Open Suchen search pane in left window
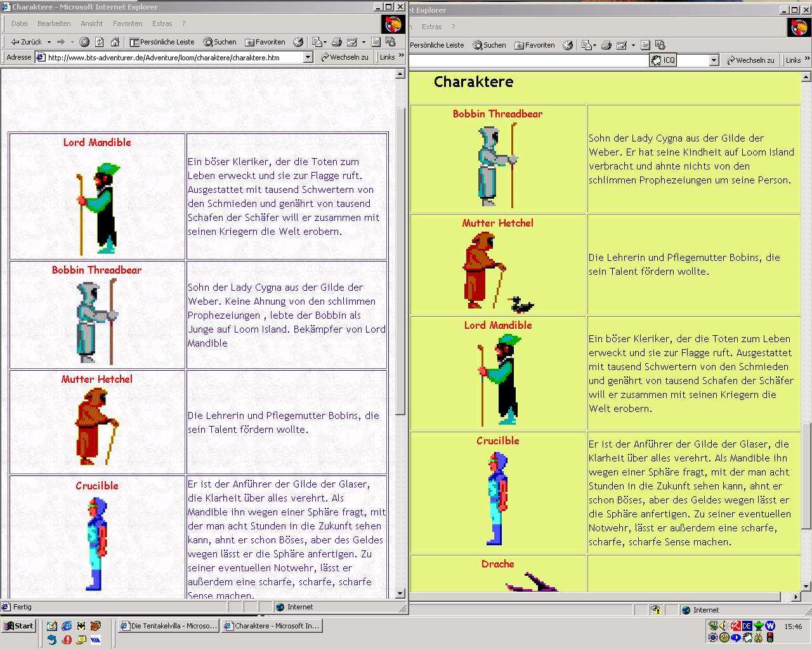 [x=219, y=42]
